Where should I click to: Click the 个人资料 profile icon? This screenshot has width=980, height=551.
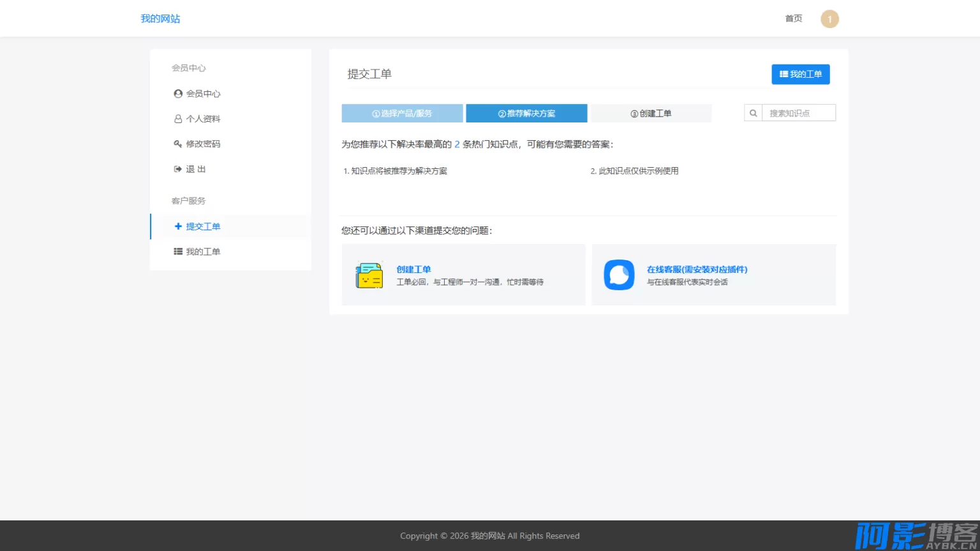(x=178, y=119)
